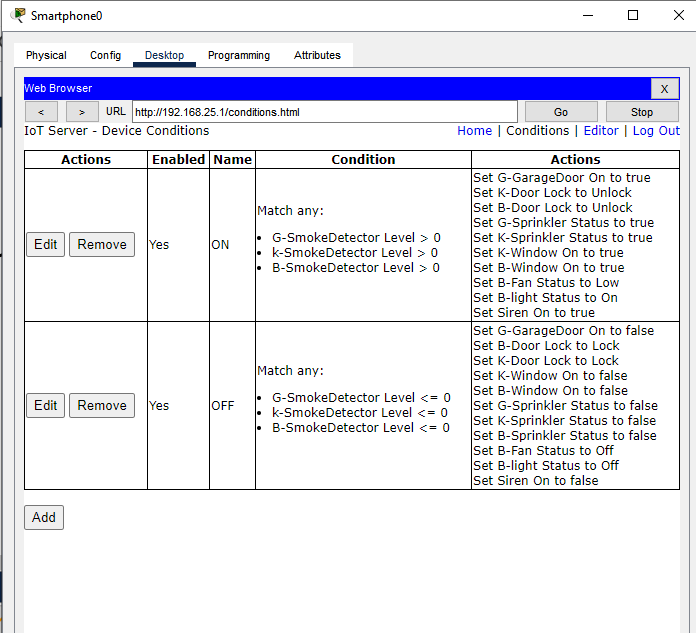The width and height of the screenshot is (696, 633).
Task: Click 'Set B-light Status to On'
Action: pos(546,298)
